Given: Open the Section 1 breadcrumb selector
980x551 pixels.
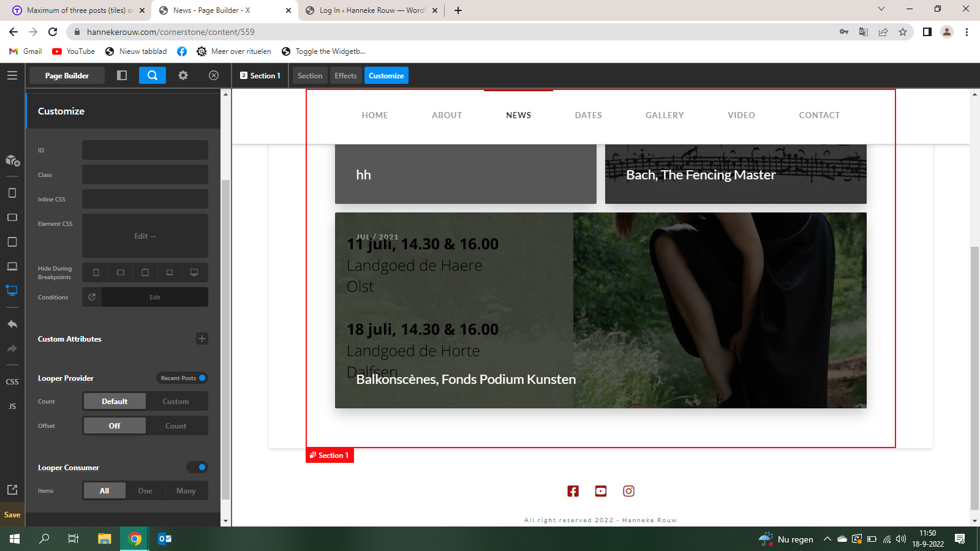Looking at the screenshot, I should 261,76.
